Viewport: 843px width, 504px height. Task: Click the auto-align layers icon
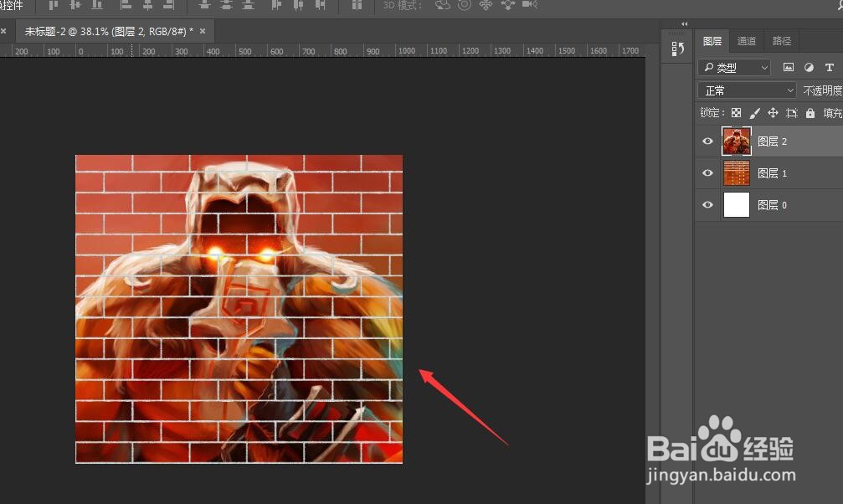click(357, 5)
